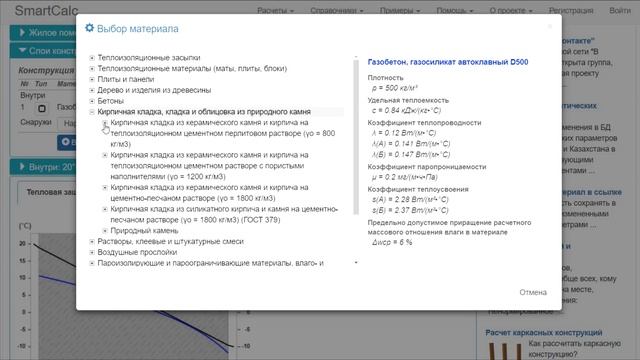Expand the porous filler mortar (γo = 1200) masonry subnode
Viewport: 640px width, 360px height.
coord(105,155)
